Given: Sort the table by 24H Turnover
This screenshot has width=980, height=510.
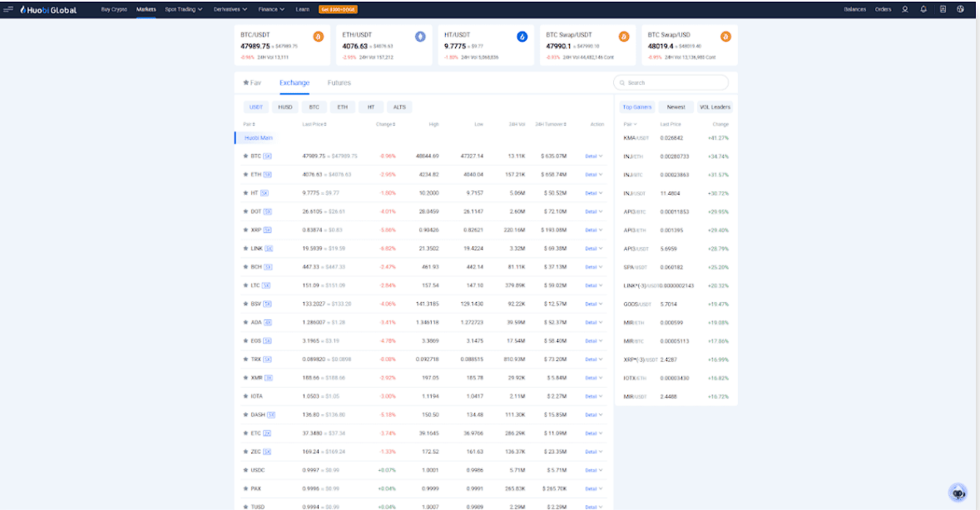Looking at the screenshot, I should point(551,124).
